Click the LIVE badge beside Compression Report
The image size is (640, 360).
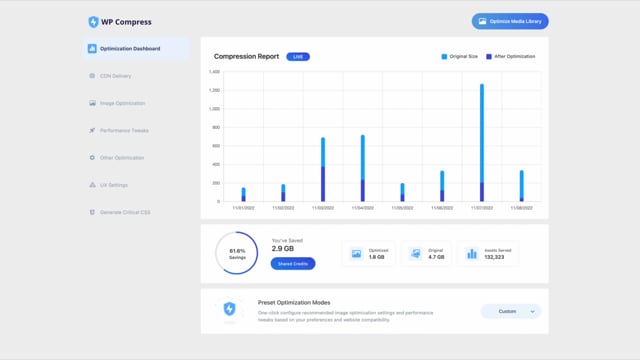point(298,57)
